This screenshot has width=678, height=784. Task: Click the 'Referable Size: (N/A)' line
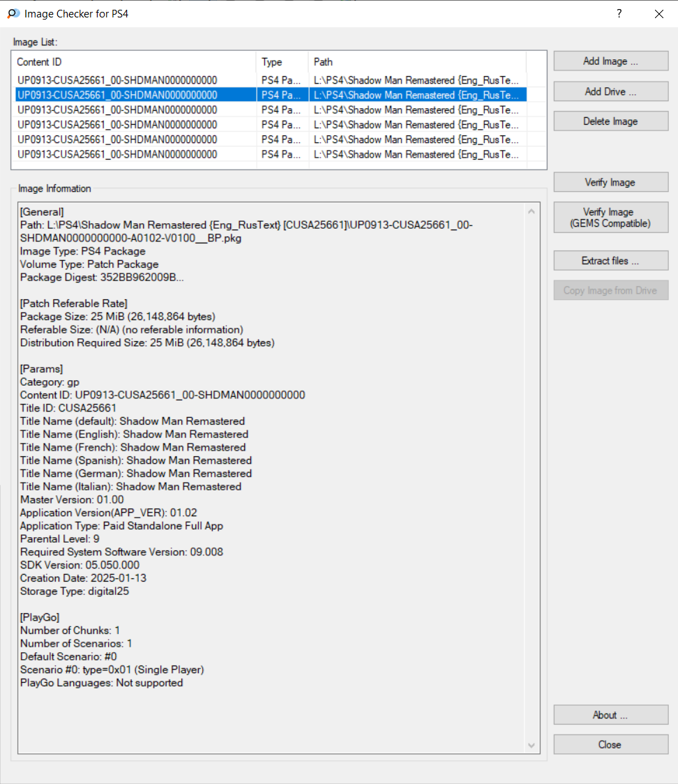(132, 329)
